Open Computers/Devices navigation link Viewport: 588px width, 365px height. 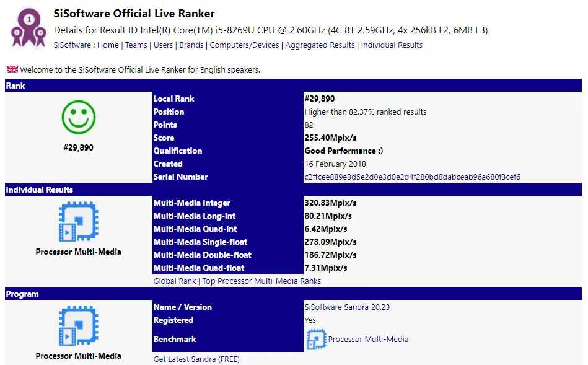[x=245, y=45]
